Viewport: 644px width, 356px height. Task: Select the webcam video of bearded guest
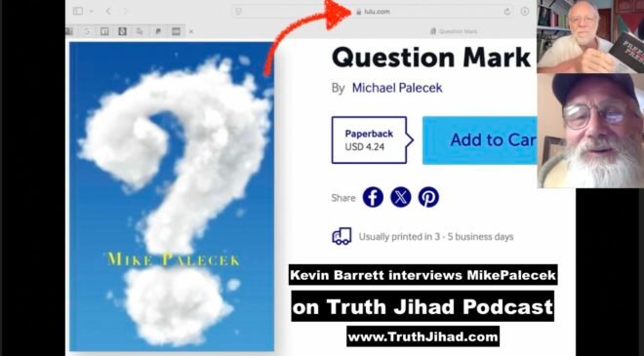pos(590,131)
